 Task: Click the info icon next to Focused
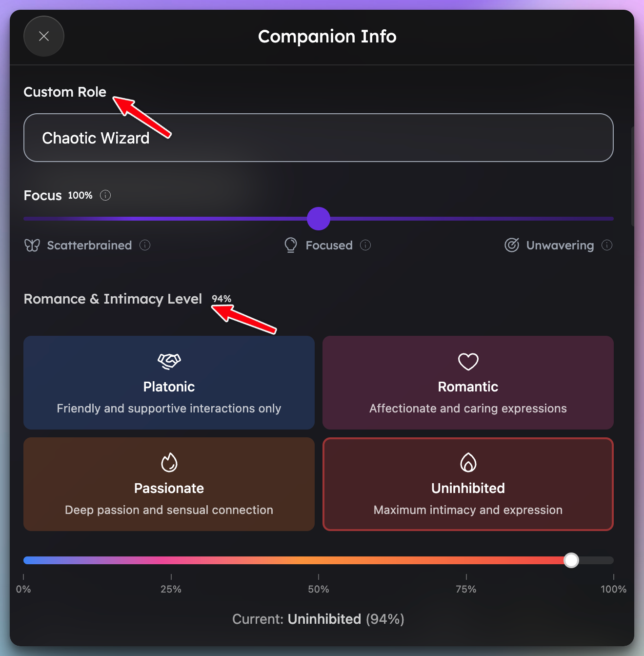[x=365, y=245]
